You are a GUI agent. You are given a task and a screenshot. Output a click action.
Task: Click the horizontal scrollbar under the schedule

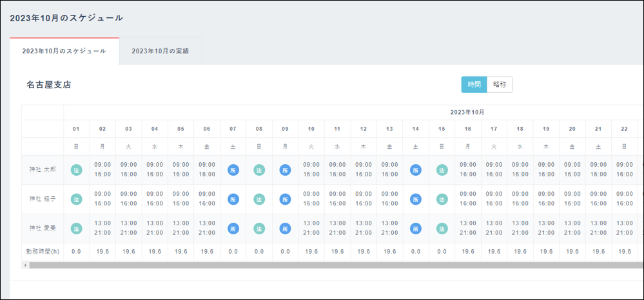(x=322, y=265)
